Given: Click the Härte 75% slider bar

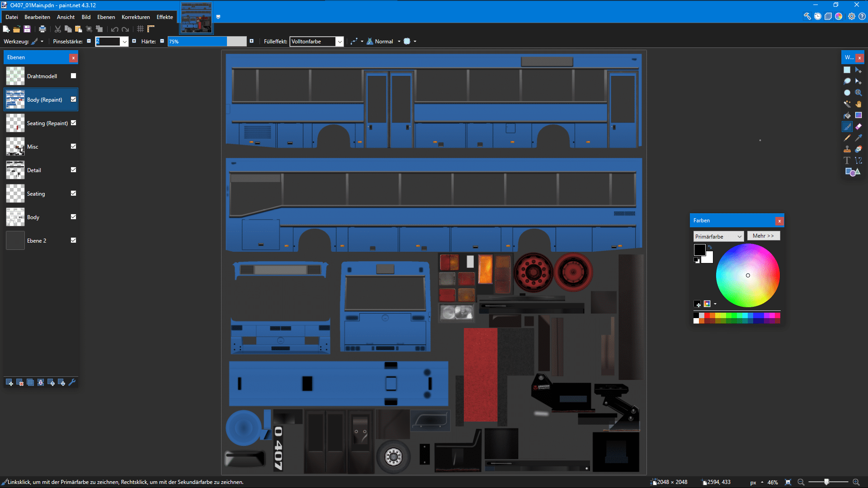Looking at the screenshot, I should [x=207, y=42].
